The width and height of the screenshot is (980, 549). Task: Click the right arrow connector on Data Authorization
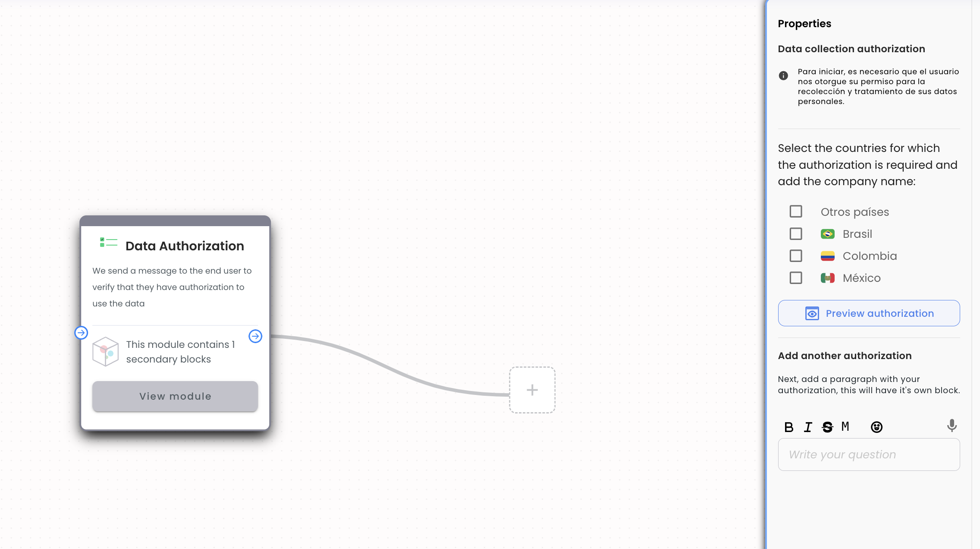point(255,336)
